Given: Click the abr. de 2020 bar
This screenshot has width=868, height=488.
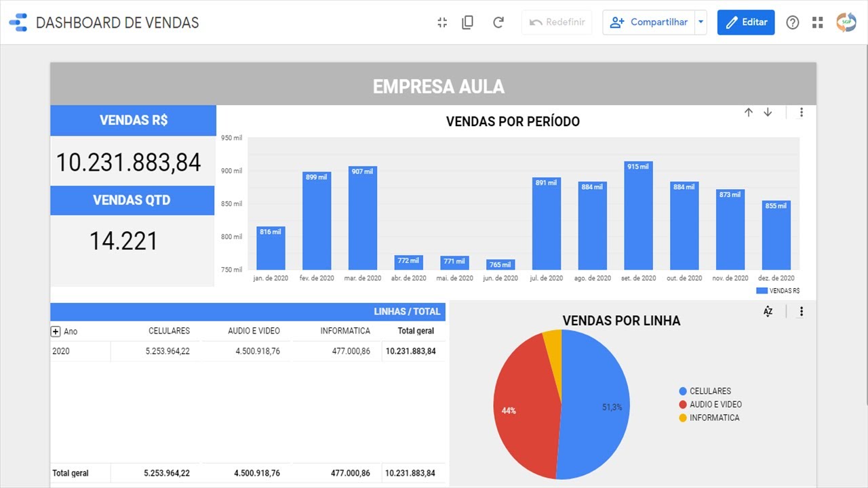Looking at the screenshot, I should (408, 262).
